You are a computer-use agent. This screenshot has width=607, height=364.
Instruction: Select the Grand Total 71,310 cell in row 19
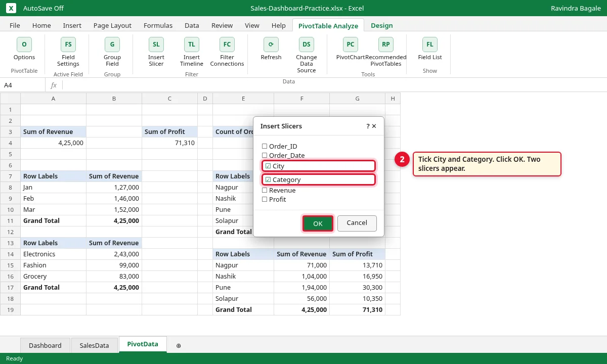(x=357, y=309)
